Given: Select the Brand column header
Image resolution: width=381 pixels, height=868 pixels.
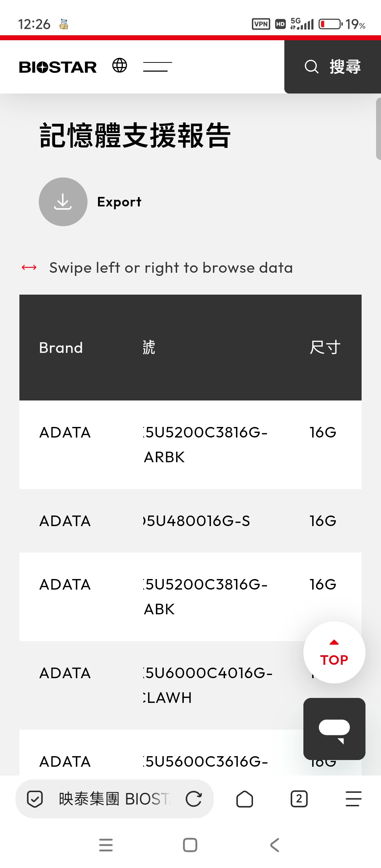Looking at the screenshot, I should (61, 348).
